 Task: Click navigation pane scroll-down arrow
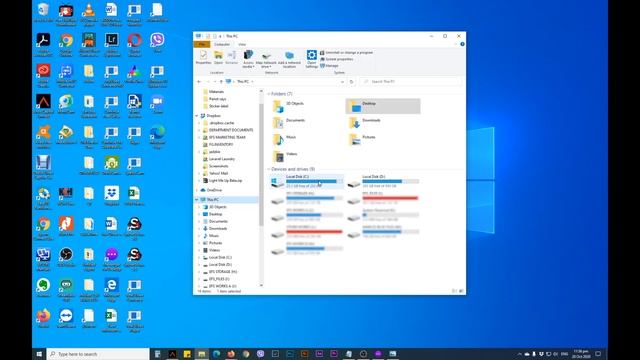coord(261,286)
